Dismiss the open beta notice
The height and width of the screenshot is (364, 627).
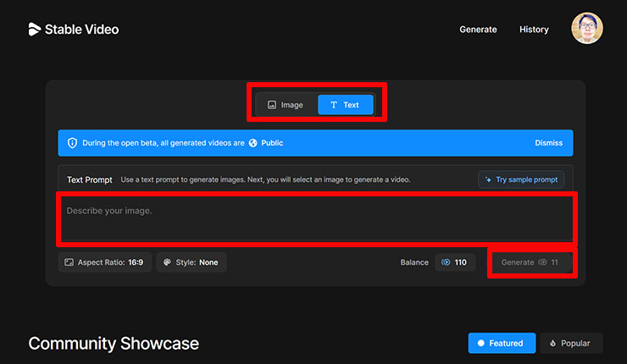[548, 143]
